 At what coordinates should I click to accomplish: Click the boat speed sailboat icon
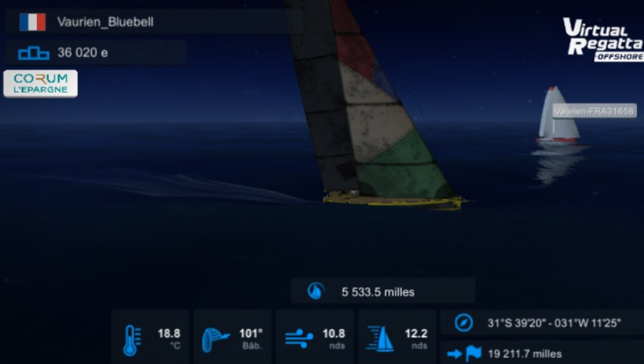tap(380, 339)
